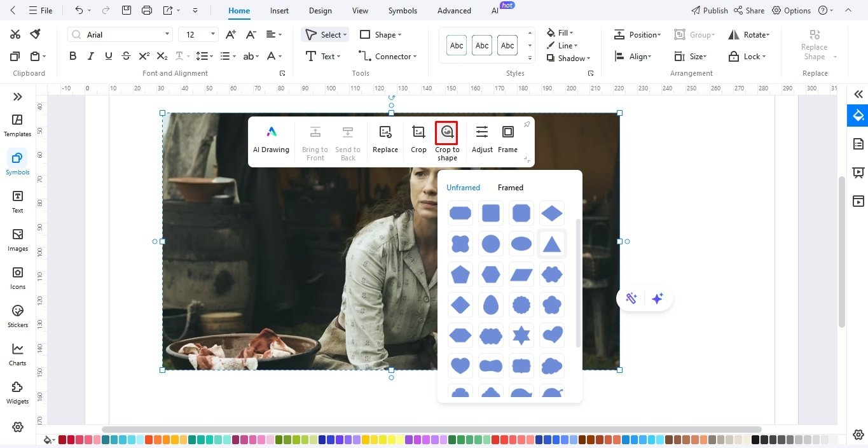Switch to the Design tab
Viewport: 868px width, 448px height.
coord(320,10)
